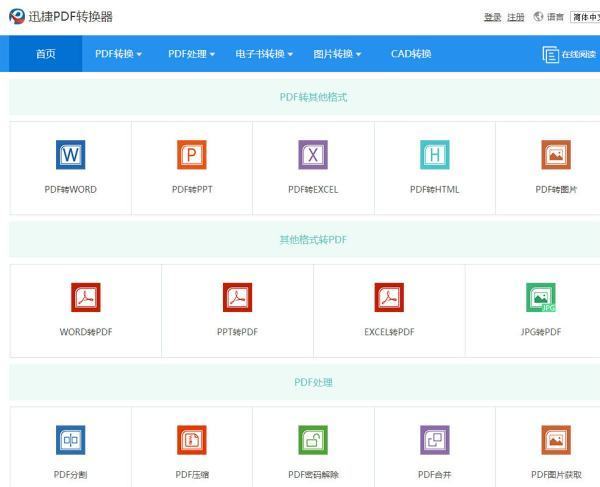Open the PDF压缩 compress icon
Screen dimensions: 600x487
tap(192, 440)
